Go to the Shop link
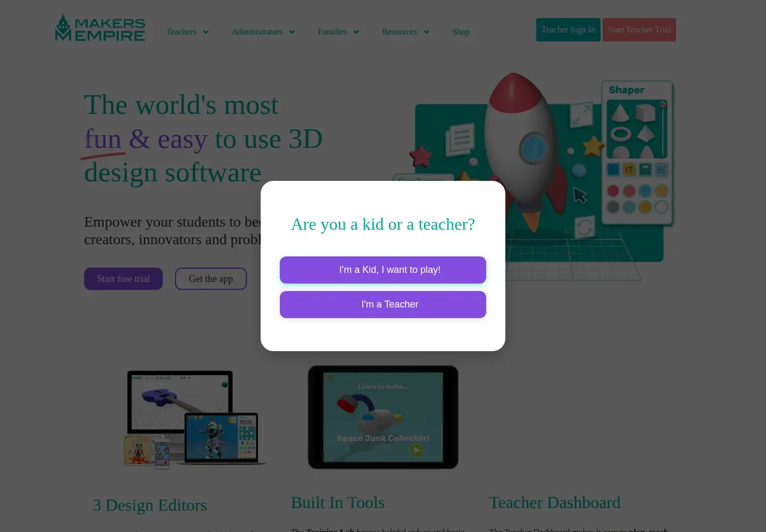This screenshot has height=532, width=766. click(461, 32)
